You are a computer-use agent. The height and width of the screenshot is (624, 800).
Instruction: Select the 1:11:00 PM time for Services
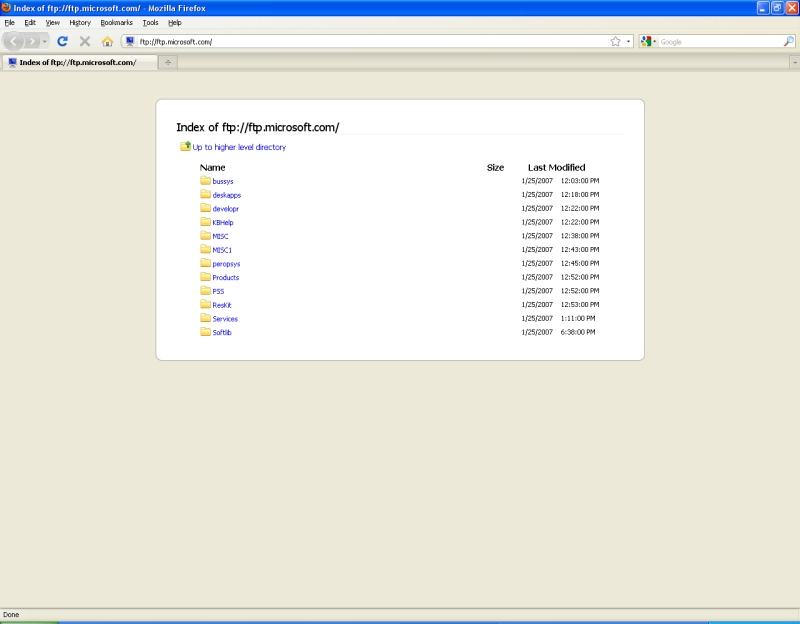[x=578, y=318]
